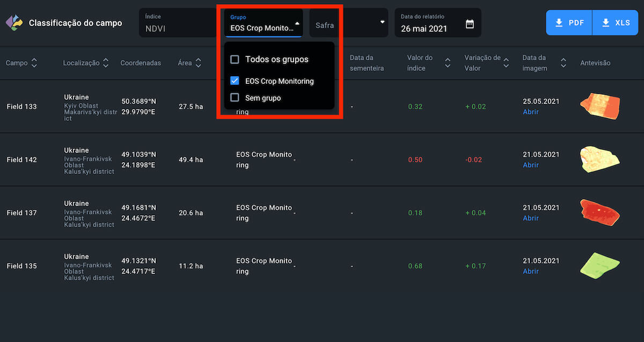Download the report as PDF
The width and height of the screenshot is (644, 342).
[569, 23]
